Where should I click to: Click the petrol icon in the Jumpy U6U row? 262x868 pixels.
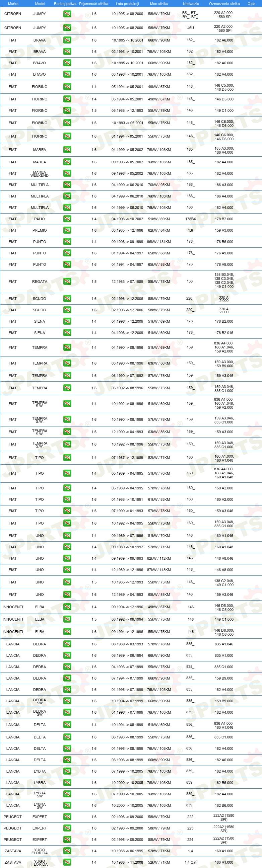click(67, 28)
